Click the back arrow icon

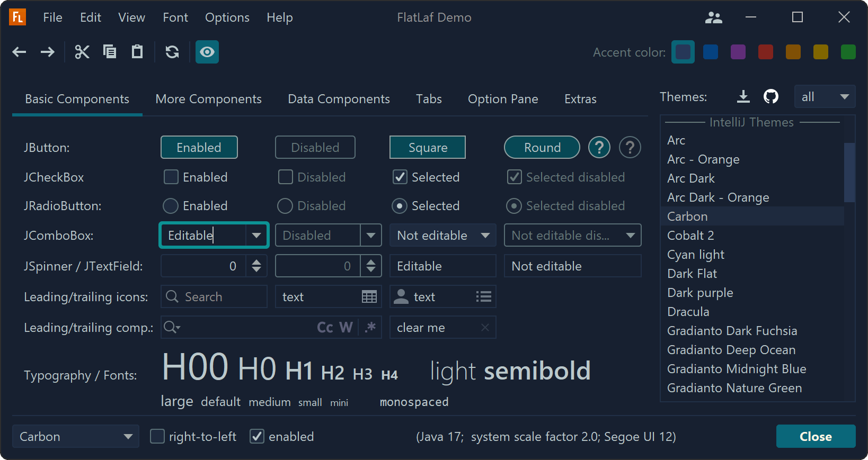tap(20, 52)
